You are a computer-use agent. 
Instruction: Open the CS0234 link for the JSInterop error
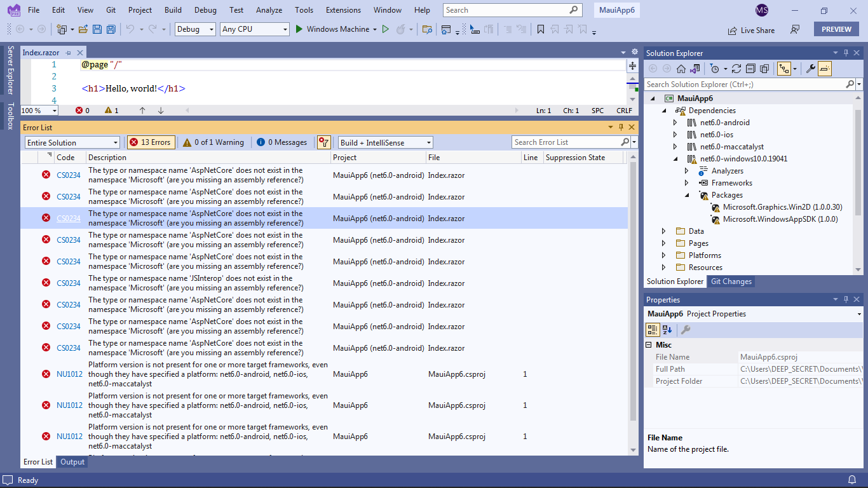click(x=69, y=283)
